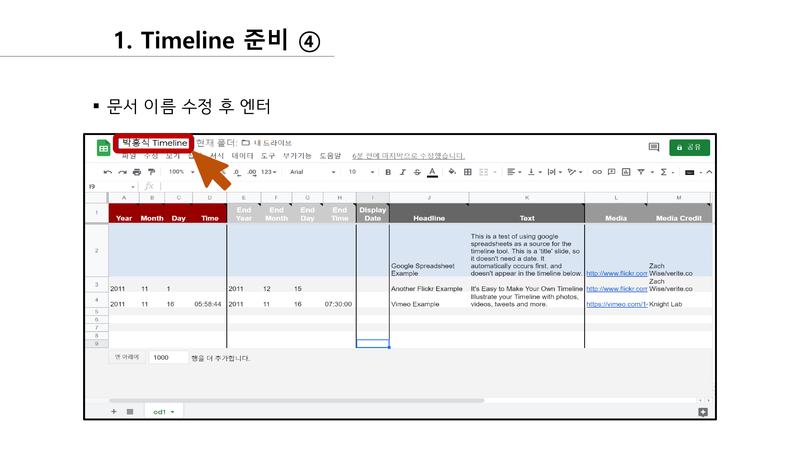Open the od1 sheet tab
Image resolution: width=800 pixels, height=450 pixels.
click(x=163, y=412)
